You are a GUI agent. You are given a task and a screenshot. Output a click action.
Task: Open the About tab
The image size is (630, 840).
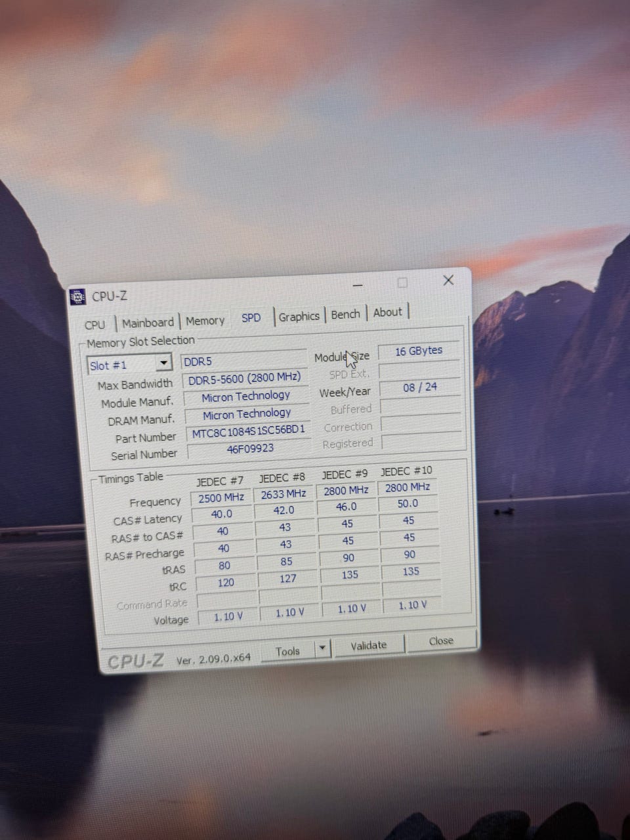click(x=387, y=312)
